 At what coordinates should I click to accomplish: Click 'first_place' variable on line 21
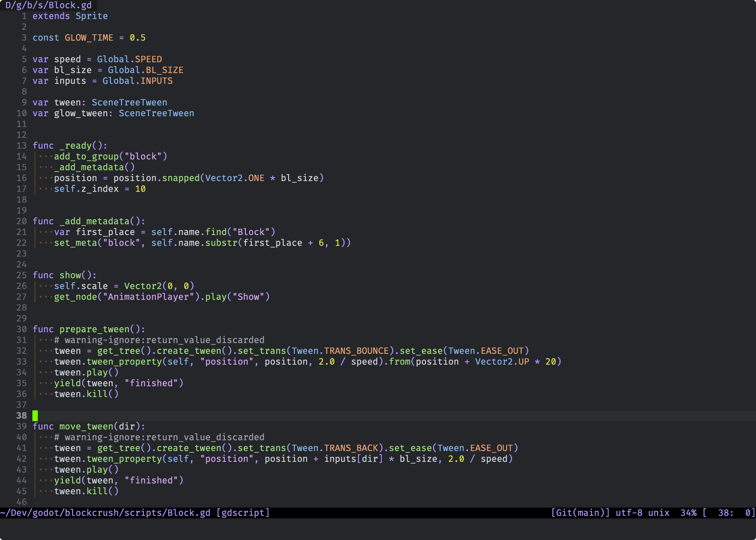105,232
